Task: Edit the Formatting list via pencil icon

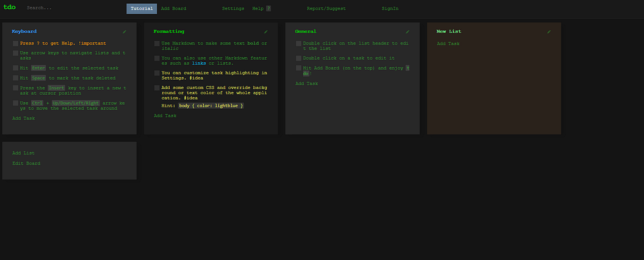Action: point(266,31)
